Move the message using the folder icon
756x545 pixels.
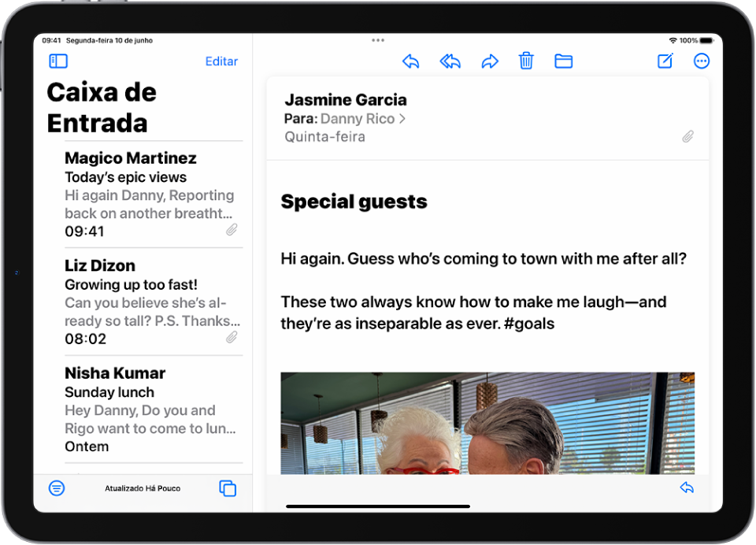[x=564, y=61]
